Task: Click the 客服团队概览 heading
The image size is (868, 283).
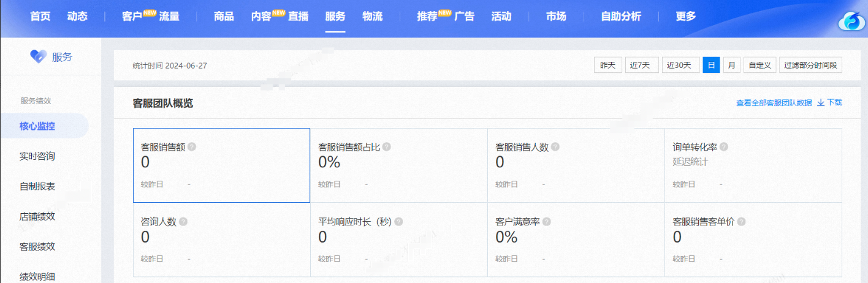Action: (x=163, y=103)
